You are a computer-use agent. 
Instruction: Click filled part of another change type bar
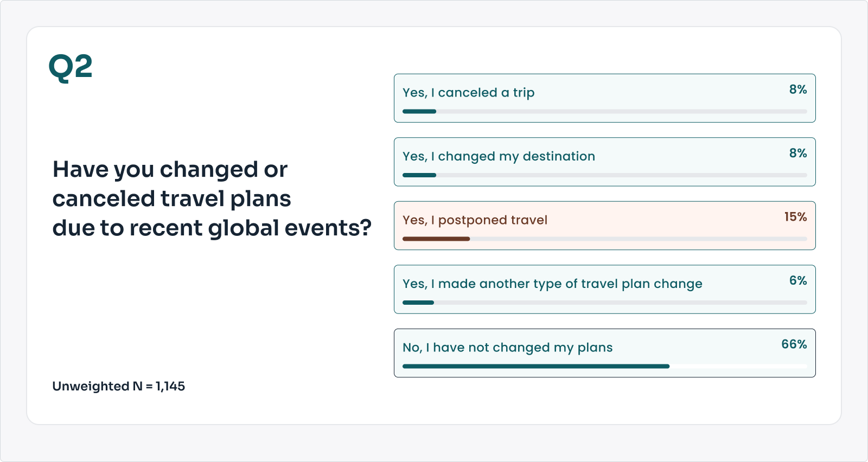(x=418, y=303)
